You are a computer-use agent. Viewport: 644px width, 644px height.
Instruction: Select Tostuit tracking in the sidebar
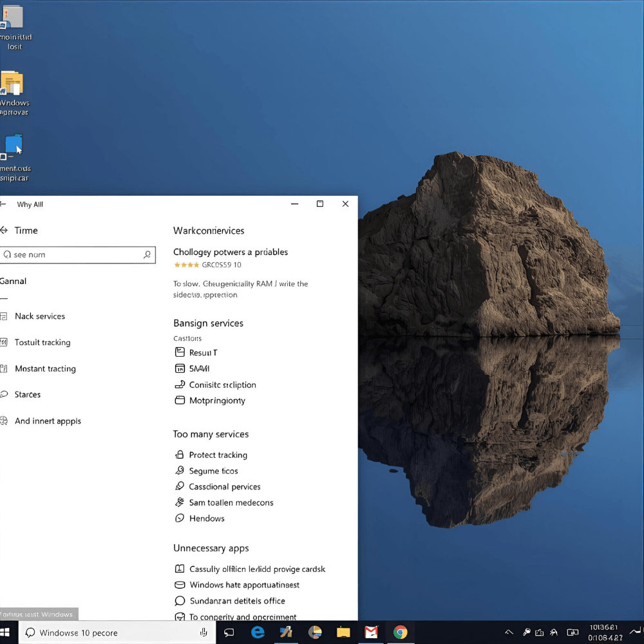[x=43, y=343]
